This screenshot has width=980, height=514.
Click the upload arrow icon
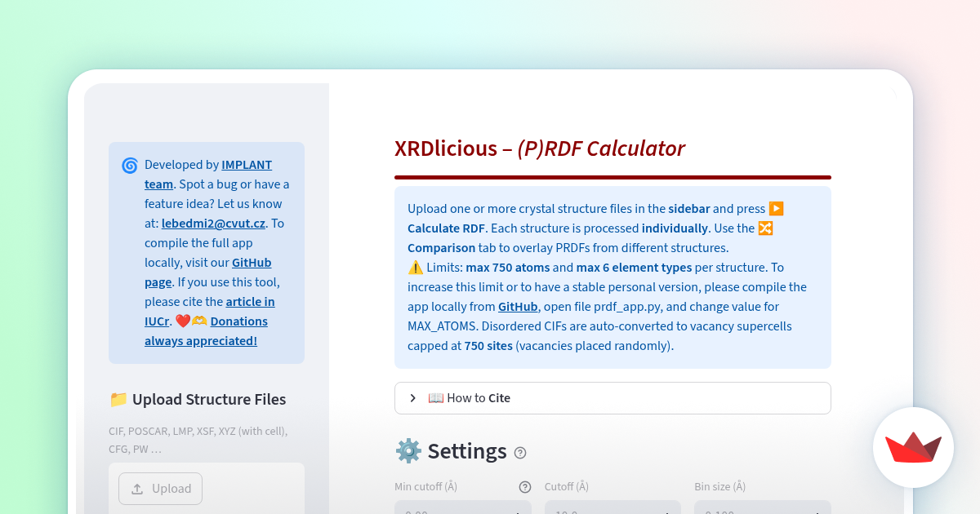tap(137, 489)
